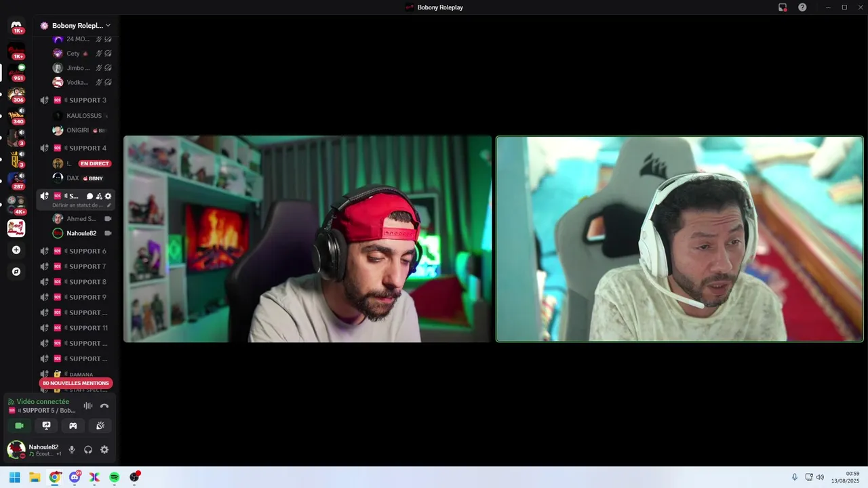
Task: Focus left video of man in red cap
Action: (307, 239)
